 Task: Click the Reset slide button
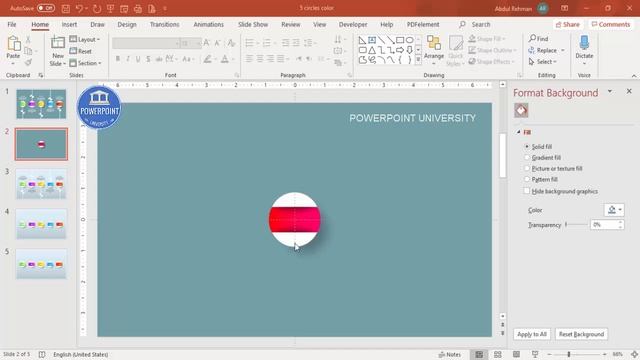(81, 51)
